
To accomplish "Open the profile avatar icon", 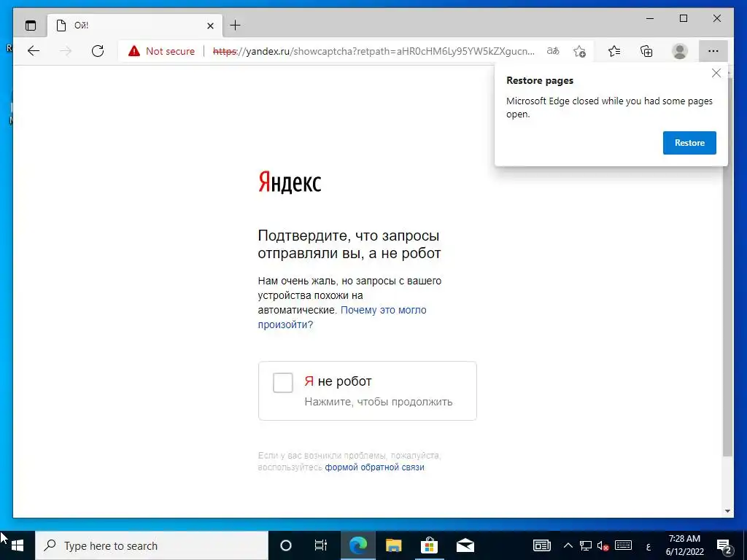I will click(680, 51).
